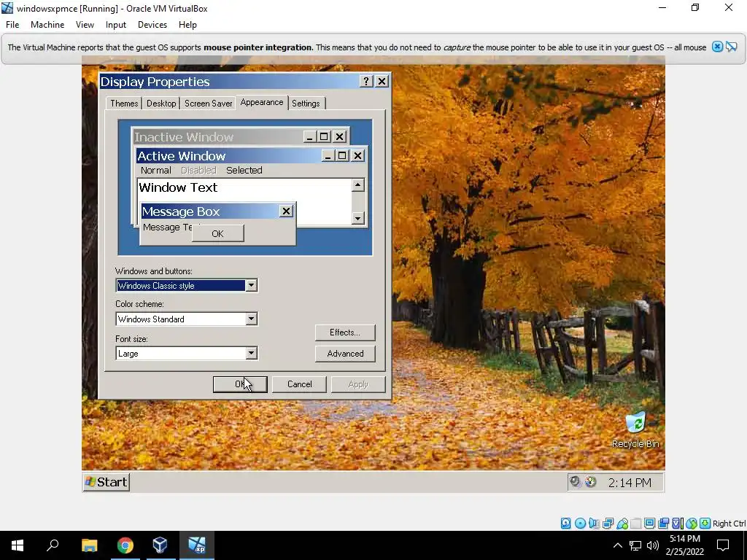Screen dimensions: 747x560
Task: Click the preview scrollbar down arrow
Action: click(357, 218)
